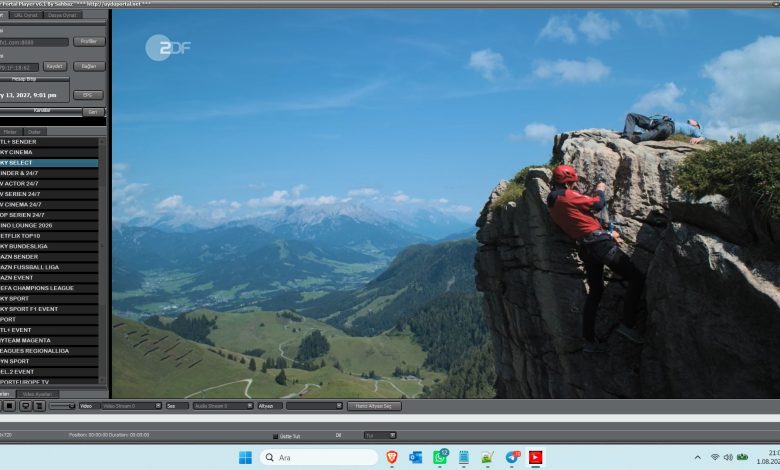This screenshot has height=470, width=780.
Task: Select TEL.2 EVENT category
Action: click(49, 372)
